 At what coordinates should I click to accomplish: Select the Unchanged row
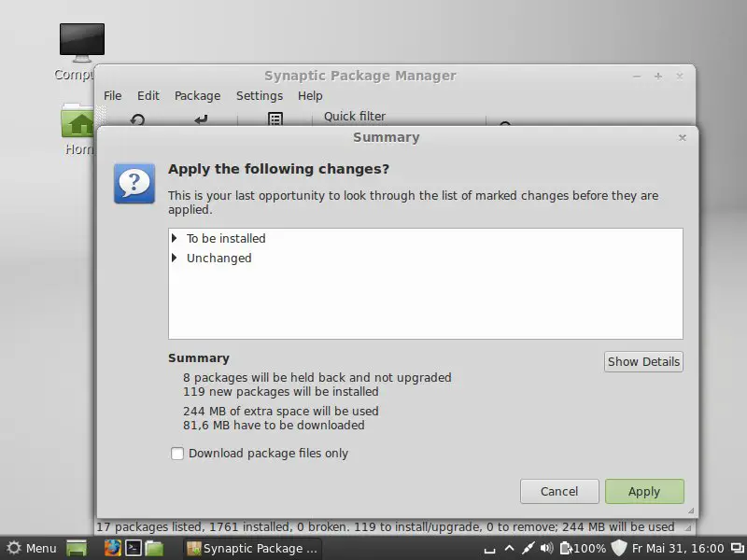click(x=426, y=258)
